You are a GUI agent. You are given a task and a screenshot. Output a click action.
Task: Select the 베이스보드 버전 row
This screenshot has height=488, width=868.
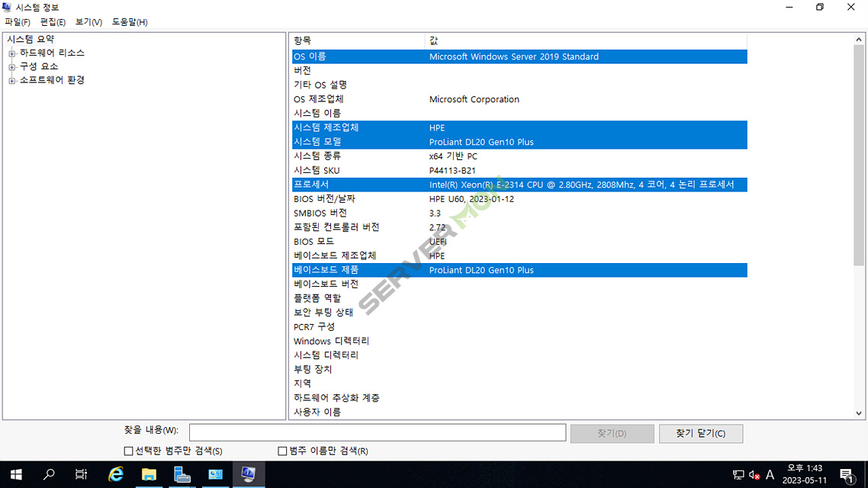point(519,284)
